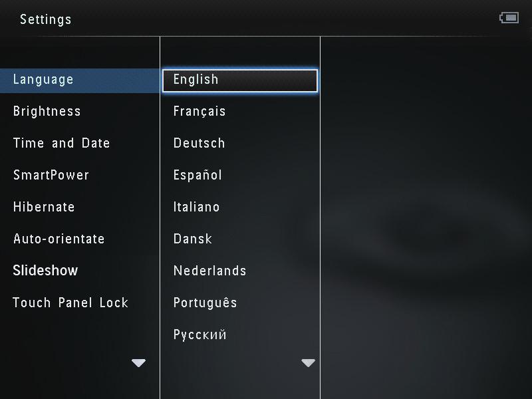Select Português language

(205, 303)
